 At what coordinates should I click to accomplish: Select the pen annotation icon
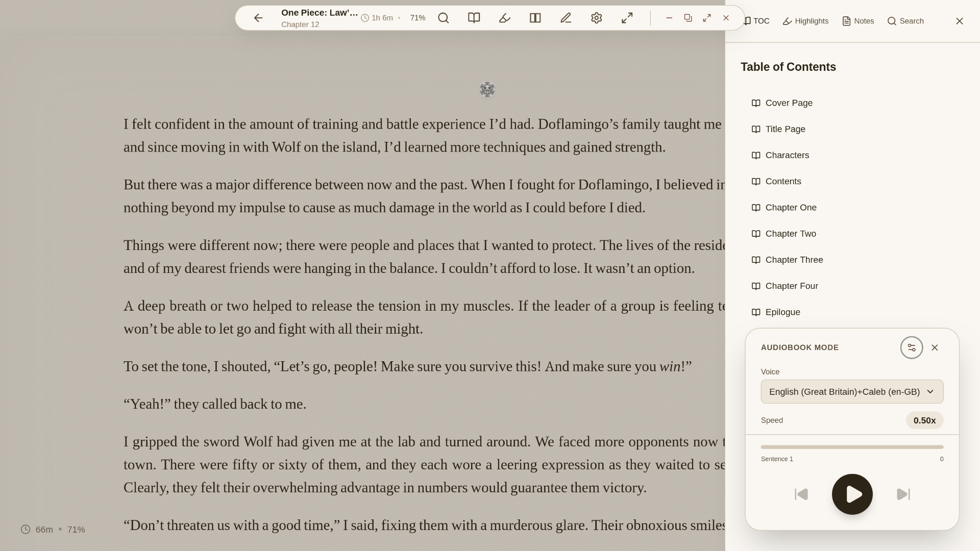566,18
